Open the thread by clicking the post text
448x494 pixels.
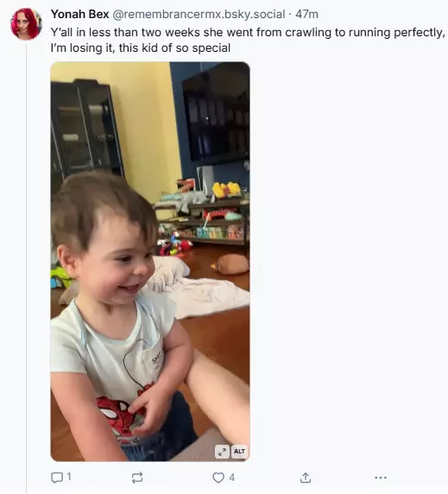point(248,40)
